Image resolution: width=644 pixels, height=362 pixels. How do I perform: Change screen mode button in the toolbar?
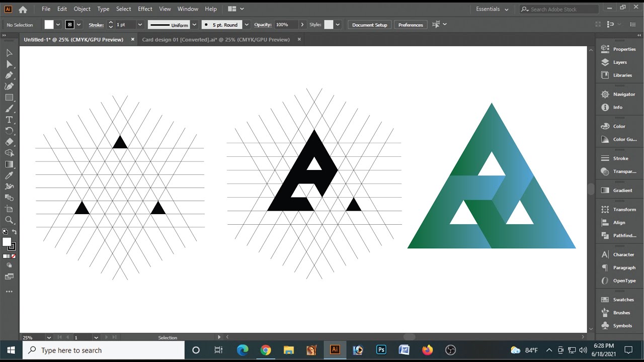coord(9,277)
